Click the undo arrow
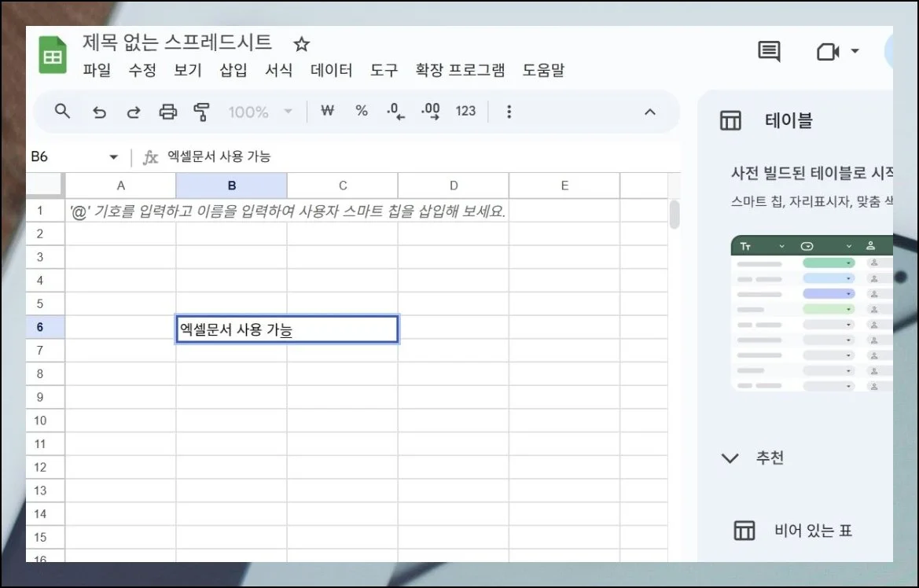Viewport: 919px width, 588px height. click(99, 112)
